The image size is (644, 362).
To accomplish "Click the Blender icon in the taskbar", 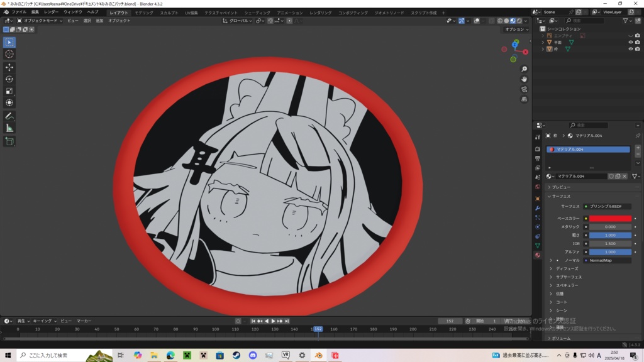I will (318, 356).
